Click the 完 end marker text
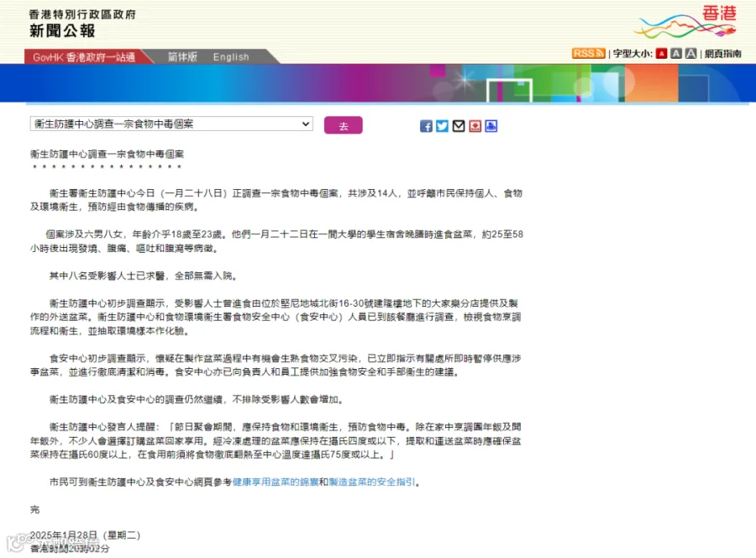 pos(34,509)
